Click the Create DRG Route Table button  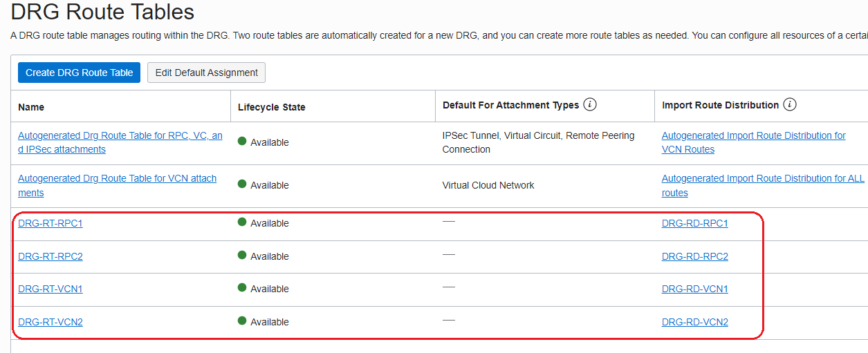pos(80,73)
